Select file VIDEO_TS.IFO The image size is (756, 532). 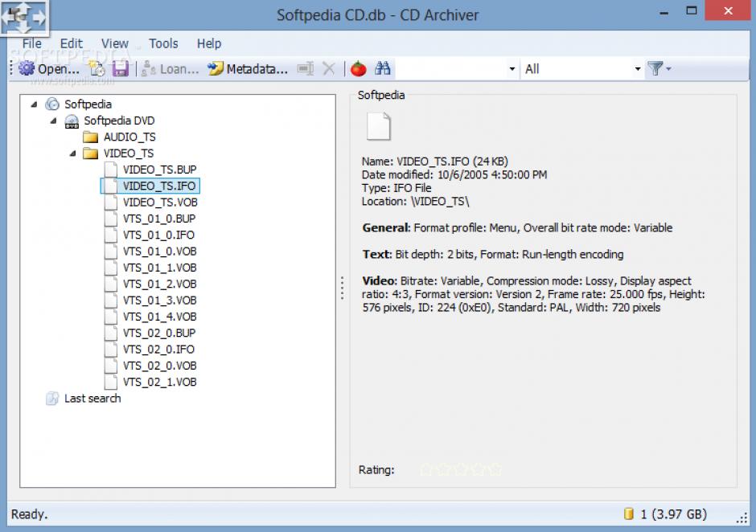[159, 186]
